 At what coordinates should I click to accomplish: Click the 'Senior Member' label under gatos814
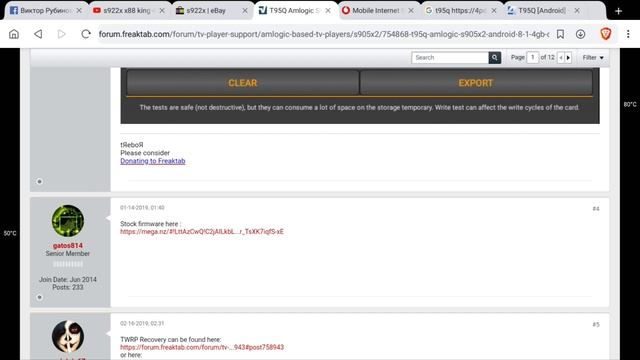click(68, 253)
